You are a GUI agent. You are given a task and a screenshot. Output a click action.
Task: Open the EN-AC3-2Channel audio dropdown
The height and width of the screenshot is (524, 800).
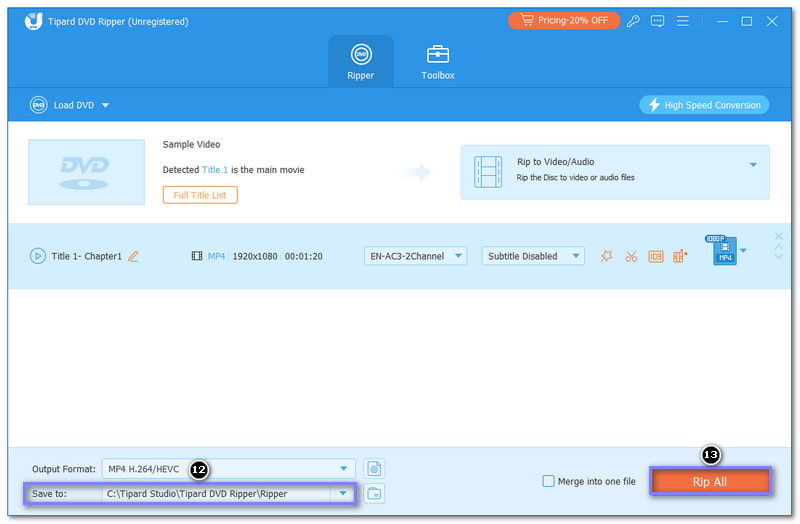pos(415,256)
